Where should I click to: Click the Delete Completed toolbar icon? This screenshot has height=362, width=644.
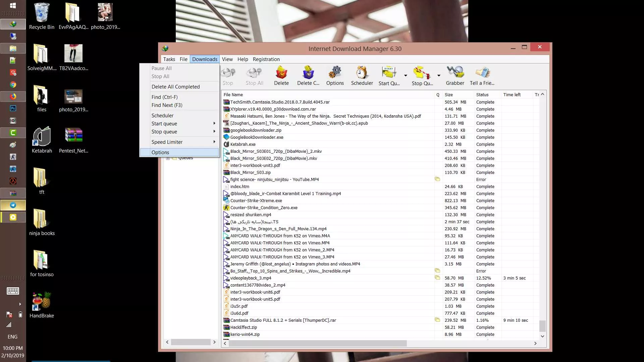(308, 76)
